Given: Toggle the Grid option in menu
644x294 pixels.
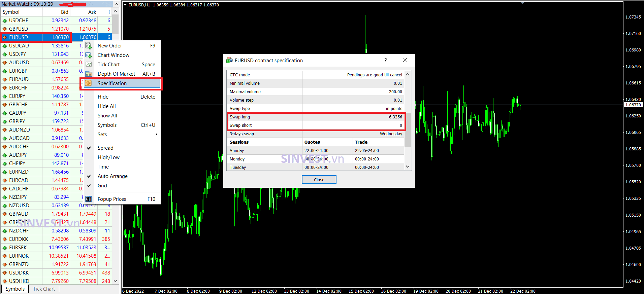Looking at the screenshot, I should coord(89,186).
